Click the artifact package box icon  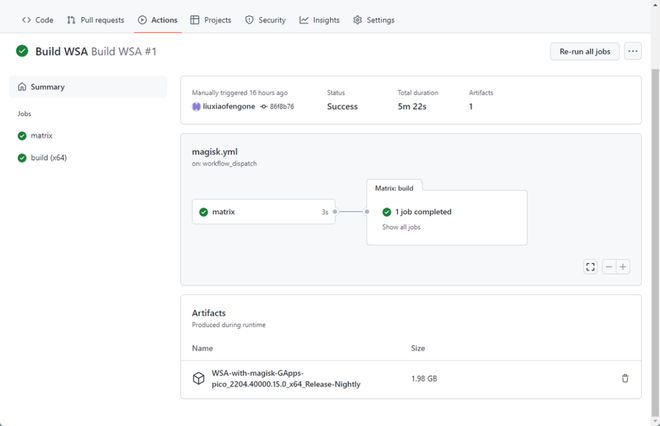(x=198, y=379)
